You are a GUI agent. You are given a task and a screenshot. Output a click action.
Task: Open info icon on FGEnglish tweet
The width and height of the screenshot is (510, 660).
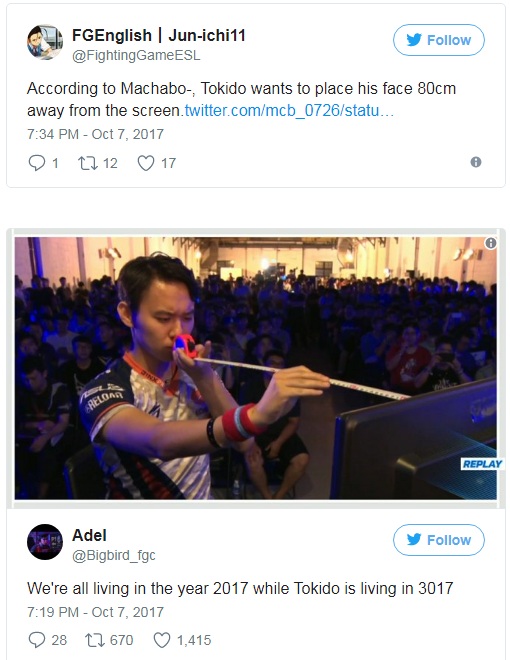[475, 162]
